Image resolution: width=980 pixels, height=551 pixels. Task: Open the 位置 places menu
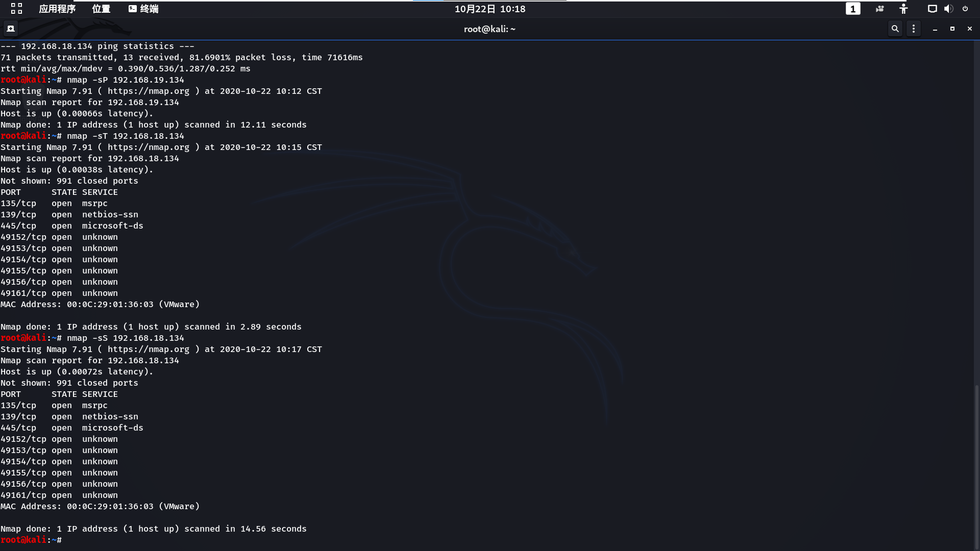click(101, 9)
